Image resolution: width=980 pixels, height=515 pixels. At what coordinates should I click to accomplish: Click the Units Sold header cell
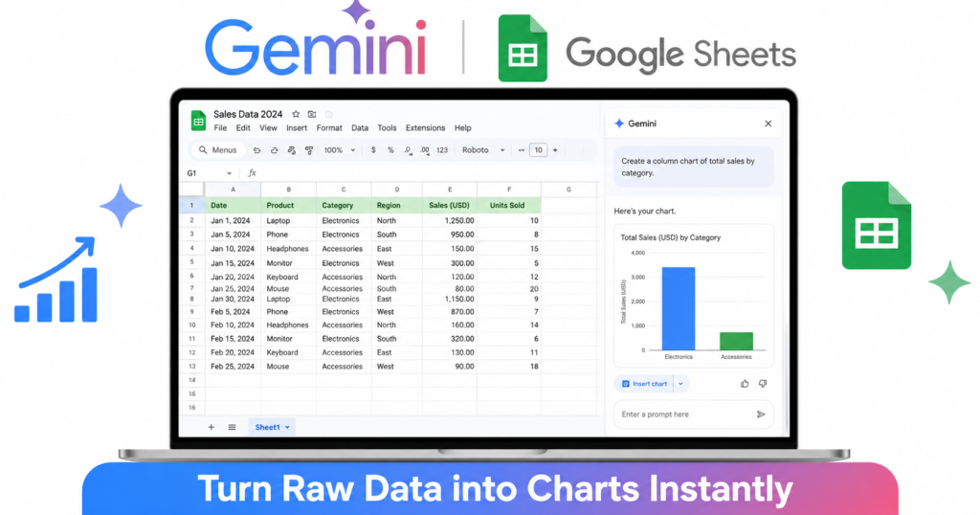[509, 205]
